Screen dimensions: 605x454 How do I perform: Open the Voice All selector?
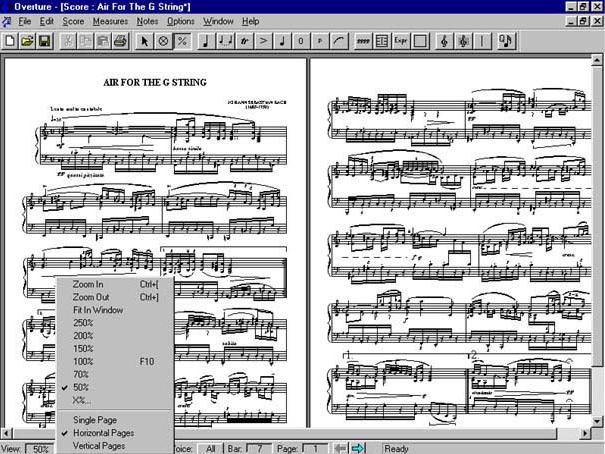pyautogui.click(x=211, y=449)
